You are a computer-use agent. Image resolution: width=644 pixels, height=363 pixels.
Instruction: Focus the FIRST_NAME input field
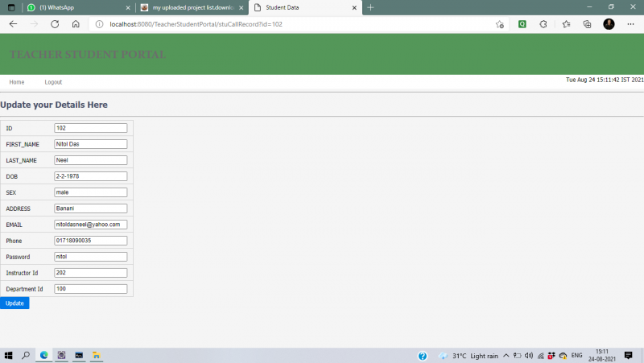point(91,144)
